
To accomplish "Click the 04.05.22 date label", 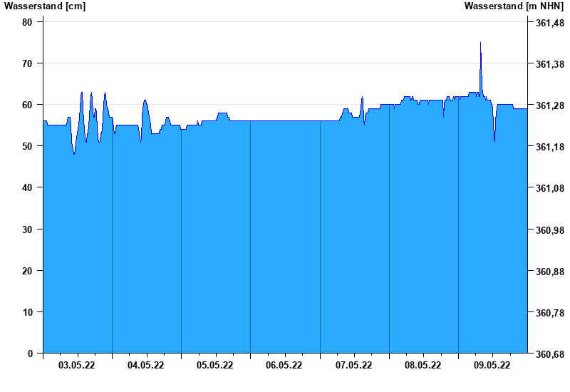I will coord(146,365).
